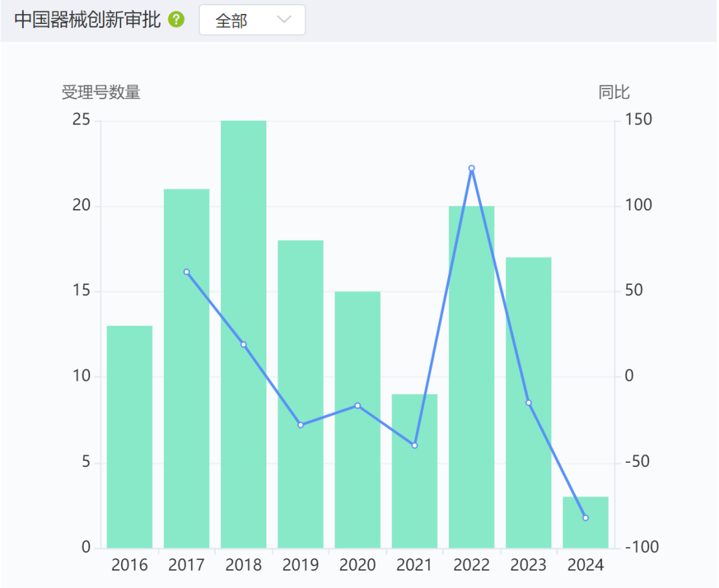Screen dimensions: 719x588
Task: Click the right axis value -100
Action: pyautogui.click(x=642, y=547)
